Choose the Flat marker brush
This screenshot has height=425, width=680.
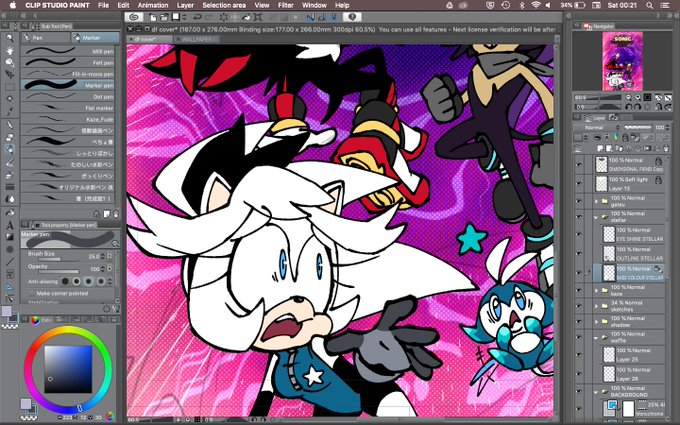pos(69,108)
